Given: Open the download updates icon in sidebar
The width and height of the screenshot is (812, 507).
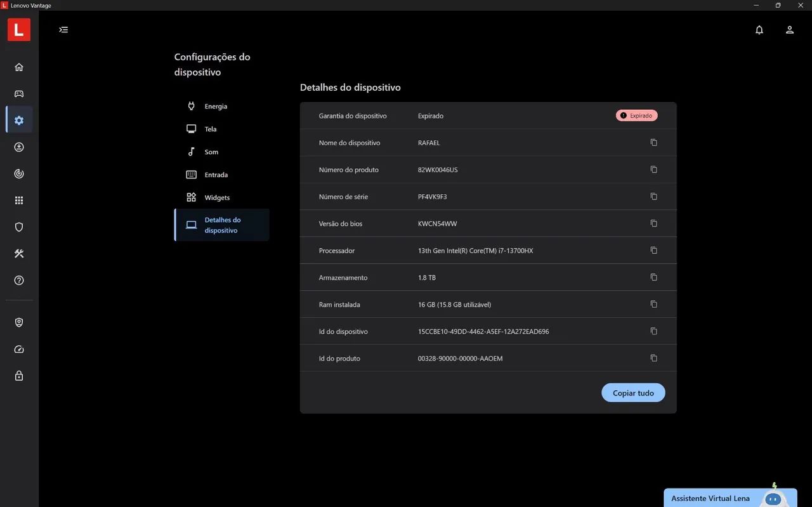Looking at the screenshot, I should [x=19, y=147].
